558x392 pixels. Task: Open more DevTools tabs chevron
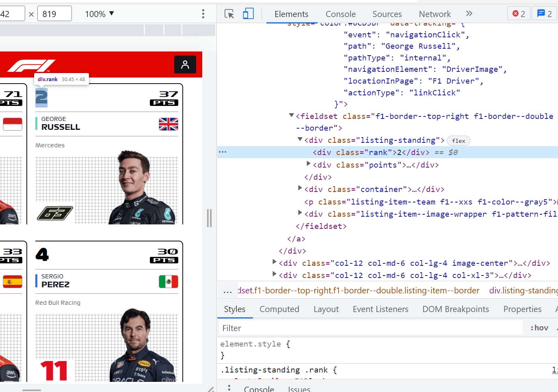pos(469,14)
